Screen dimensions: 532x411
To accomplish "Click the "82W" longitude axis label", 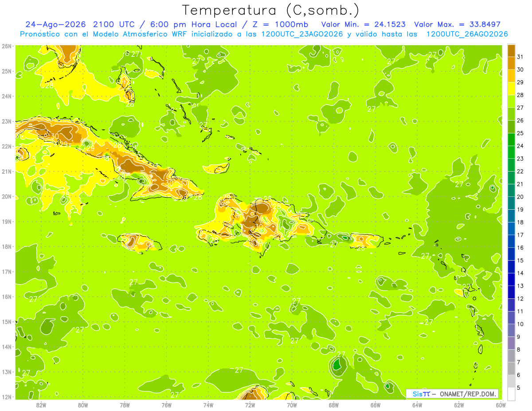I will 41,405.
